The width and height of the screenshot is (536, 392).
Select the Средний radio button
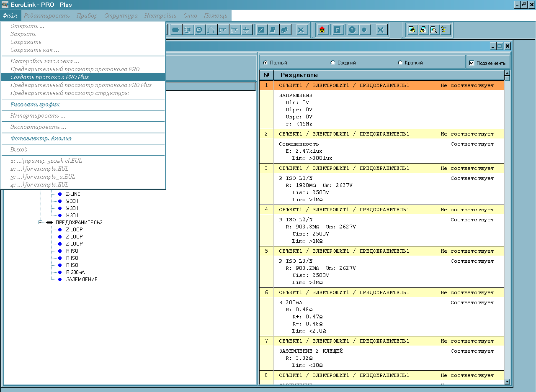pos(333,63)
